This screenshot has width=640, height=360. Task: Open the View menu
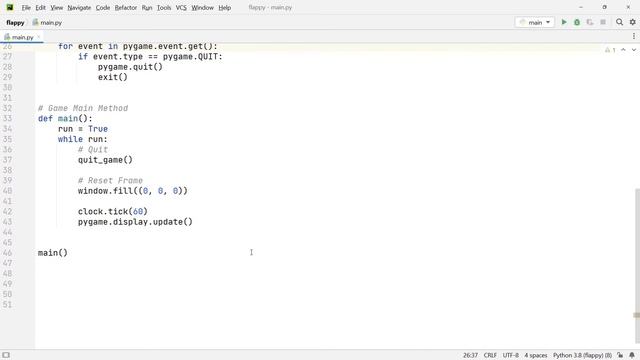coord(56,7)
